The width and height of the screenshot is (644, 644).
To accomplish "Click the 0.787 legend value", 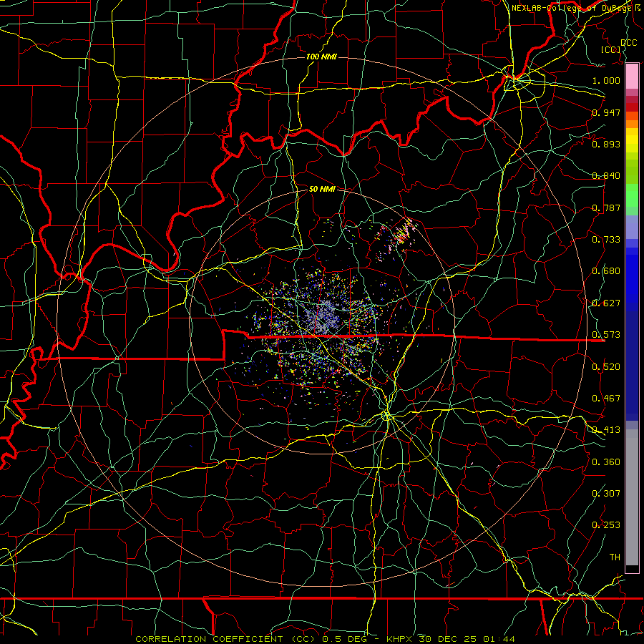I will coord(606,208).
